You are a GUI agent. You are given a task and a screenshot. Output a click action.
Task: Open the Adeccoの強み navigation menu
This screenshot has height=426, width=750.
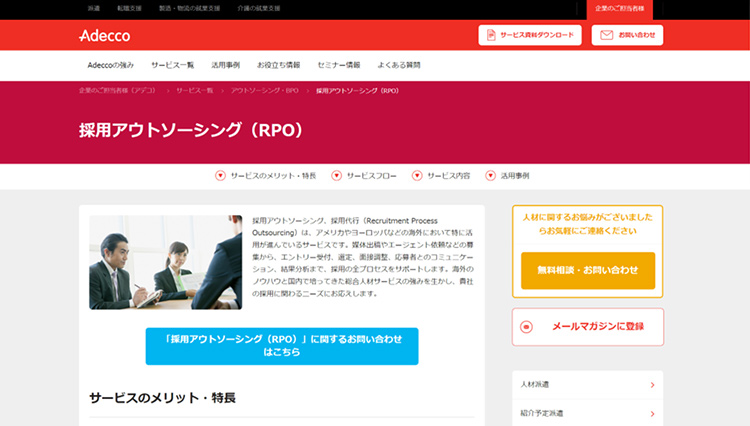111,65
